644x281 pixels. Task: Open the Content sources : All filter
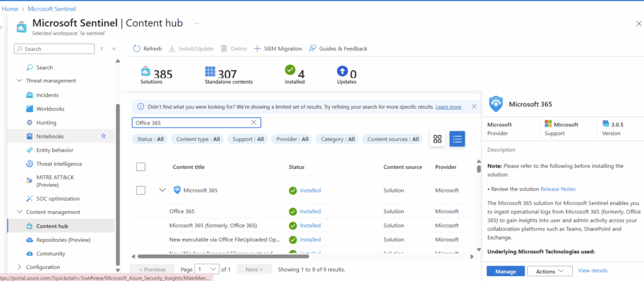pyautogui.click(x=392, y=140)
